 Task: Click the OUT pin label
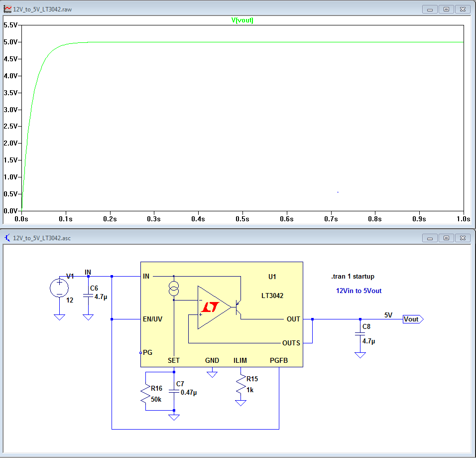pos(293,319)
